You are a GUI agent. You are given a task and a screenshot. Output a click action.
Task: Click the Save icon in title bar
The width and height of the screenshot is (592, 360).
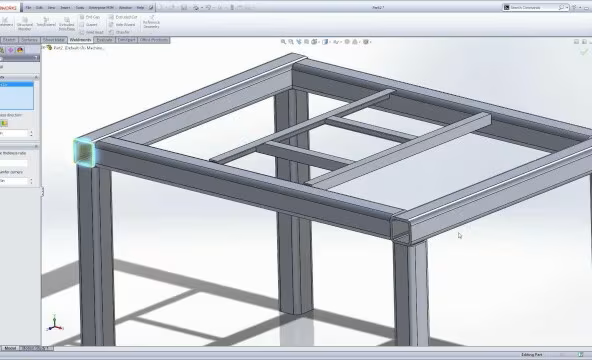(183, 8)
